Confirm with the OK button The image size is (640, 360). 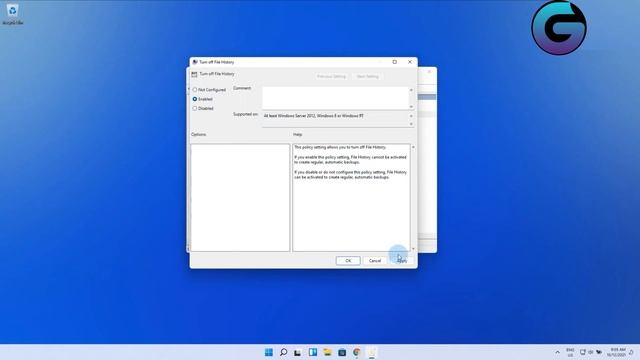pyautogui.click(x=348, y=260)
